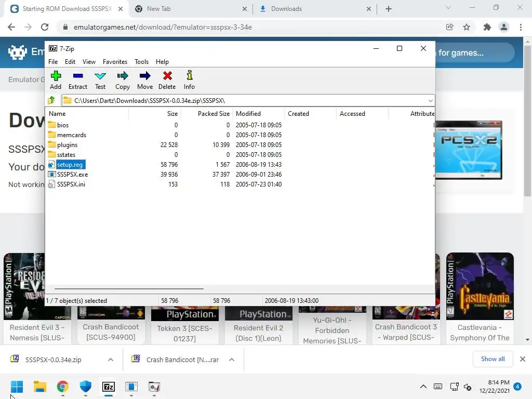
Task: Go up one folder level in 7-Zip
Action: click(x=51, y=100)
